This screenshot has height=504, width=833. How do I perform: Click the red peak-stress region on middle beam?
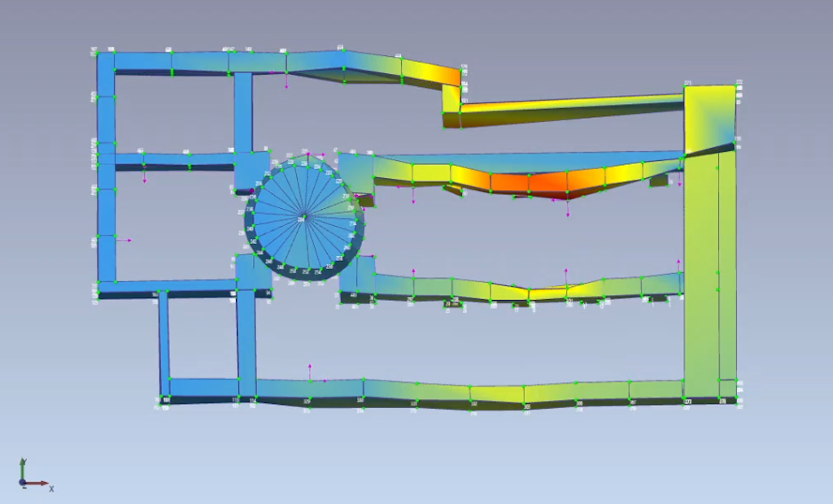click(547, 183)
